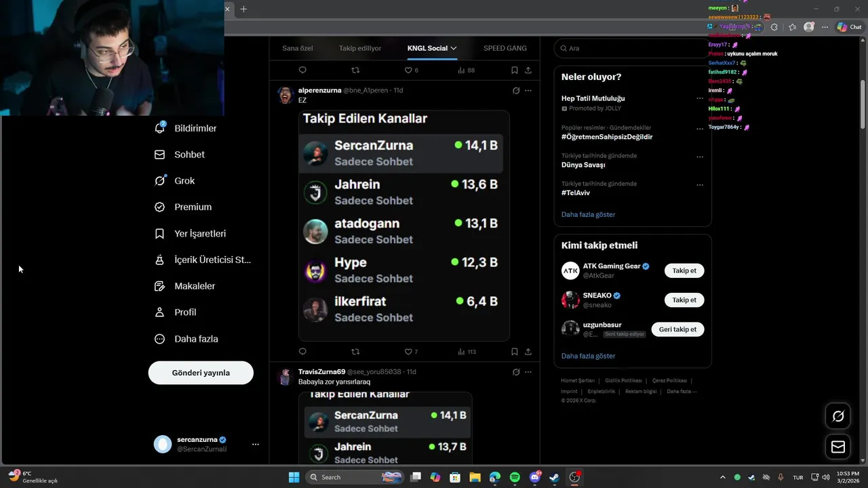Open Sohbet messages envelope icon
868x488 pixels.
(160, 155)
